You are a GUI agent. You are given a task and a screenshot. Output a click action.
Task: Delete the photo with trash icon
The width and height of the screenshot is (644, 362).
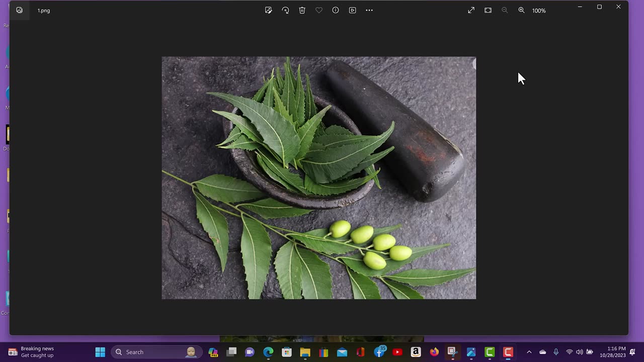302,10
